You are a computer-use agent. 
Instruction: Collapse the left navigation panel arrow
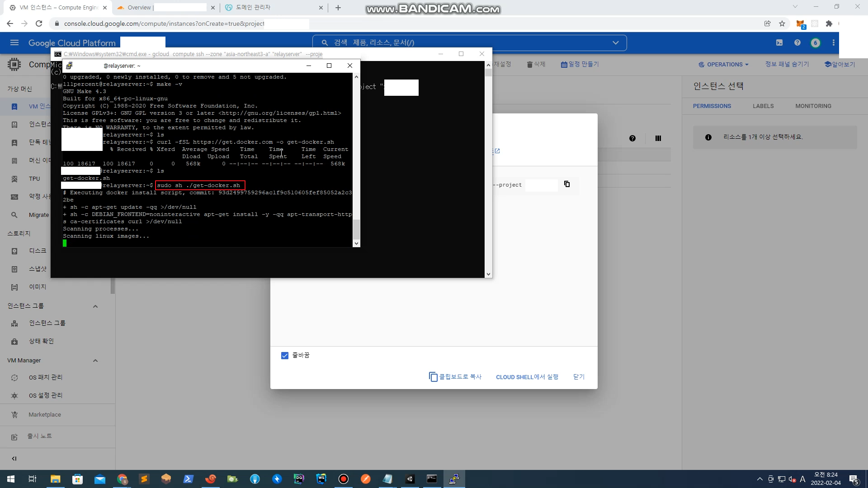coord(14,458)
